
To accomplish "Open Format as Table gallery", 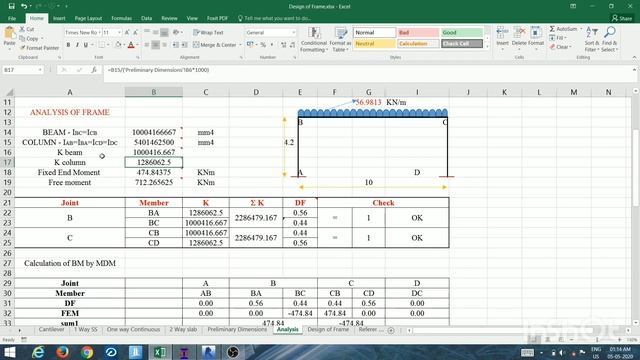I will pos(340,39).
